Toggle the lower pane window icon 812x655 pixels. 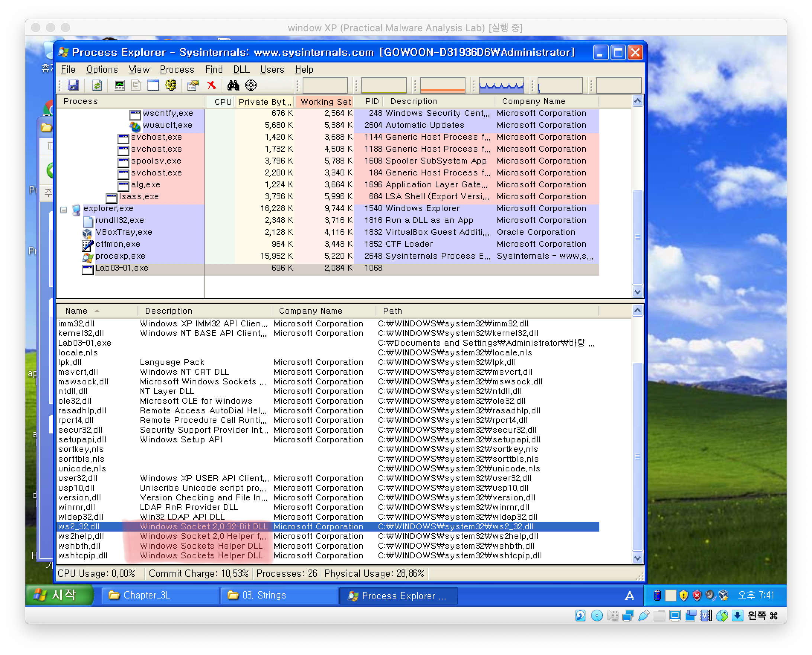[x=153, y=85]
